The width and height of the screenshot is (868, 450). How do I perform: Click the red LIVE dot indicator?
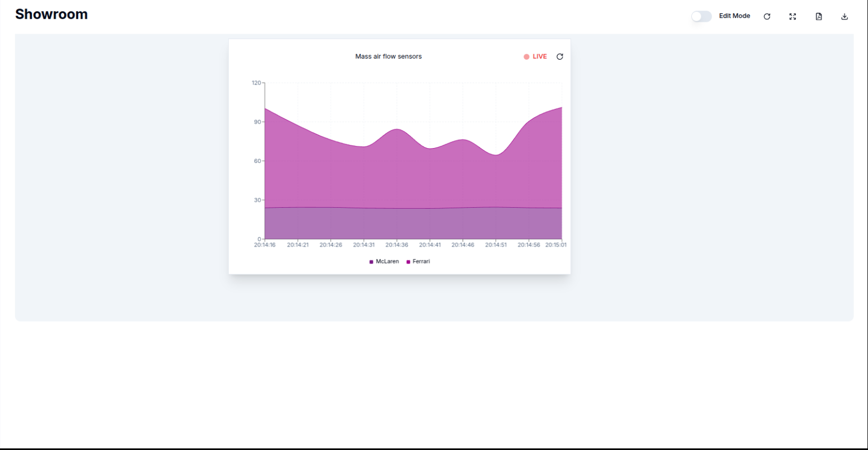point(526,56)
